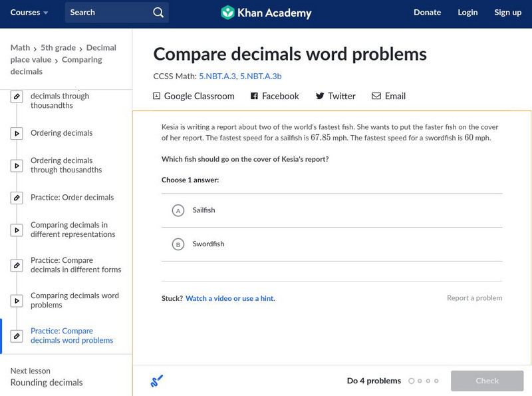Click the Sign up link

(507, 13)
